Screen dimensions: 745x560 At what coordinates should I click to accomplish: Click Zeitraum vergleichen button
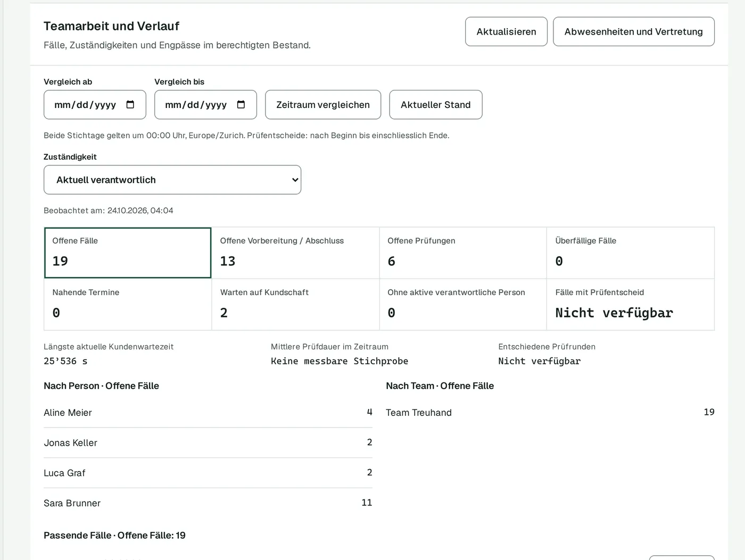tap(323, 105)
